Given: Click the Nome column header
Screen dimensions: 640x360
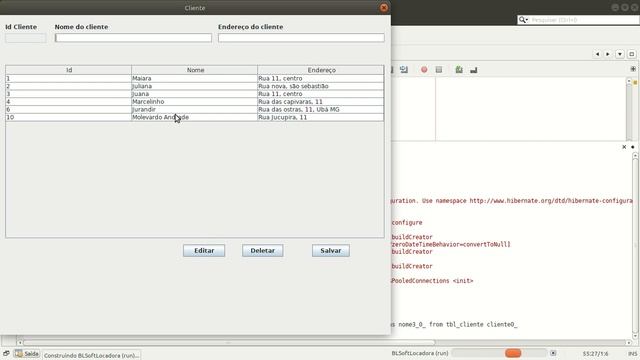Looking at the screenshot, I should 195,70.
